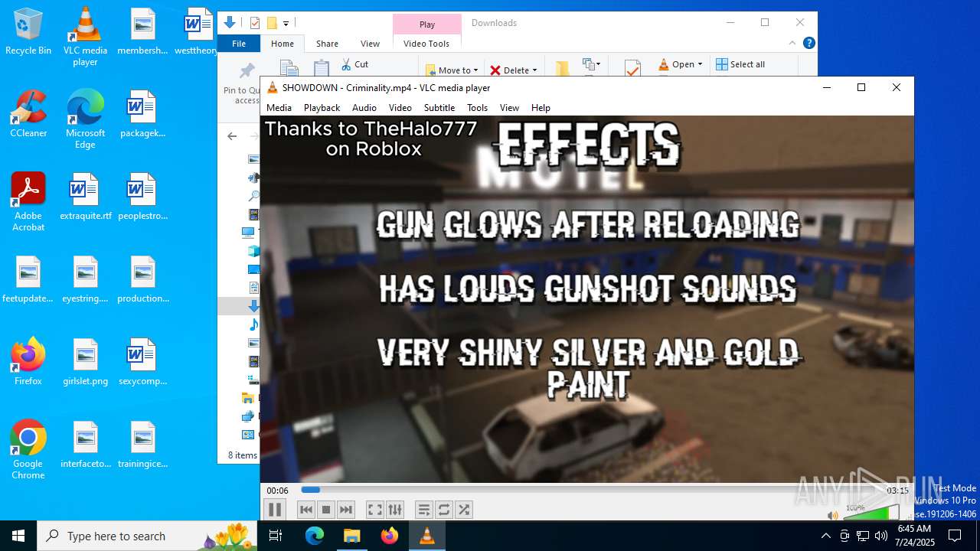
Task: Click the elapsed time 00:06
Action: click(x=277, y=491)
